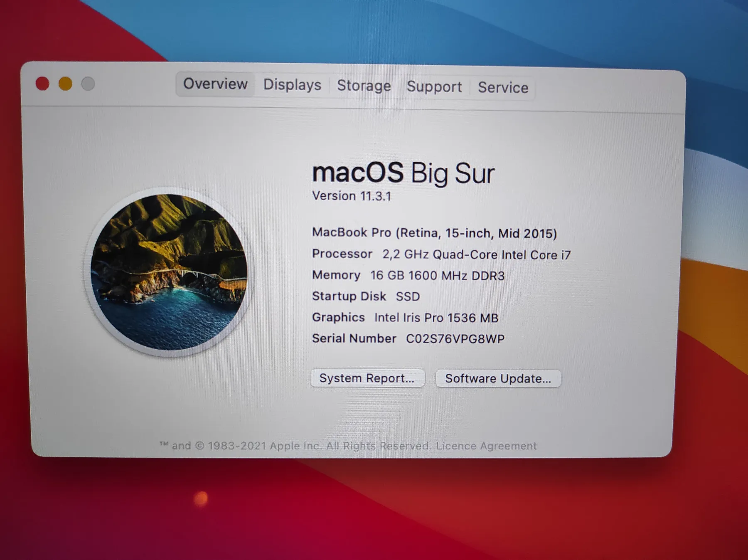Click the Serial Number label
The image size is (748, 560).
point(354,338)
